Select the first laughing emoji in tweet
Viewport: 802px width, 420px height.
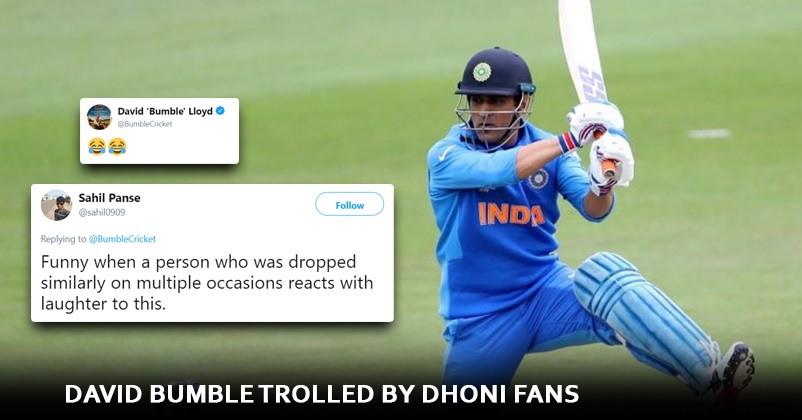click(x=97, y=146)
